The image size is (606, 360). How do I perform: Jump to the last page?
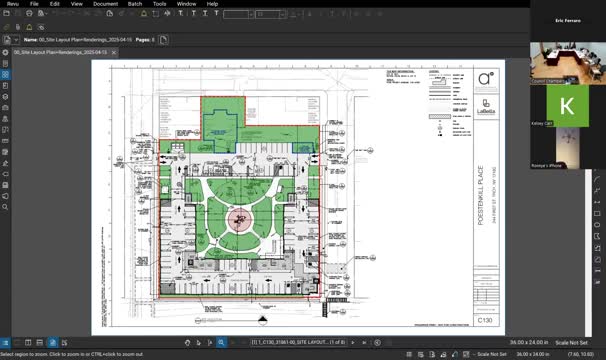[364, 343]
